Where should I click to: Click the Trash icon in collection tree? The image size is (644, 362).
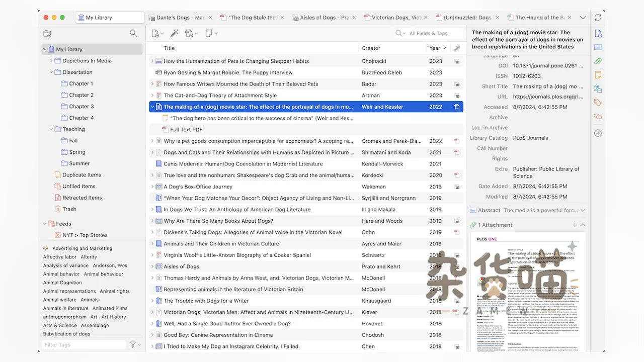58,209
